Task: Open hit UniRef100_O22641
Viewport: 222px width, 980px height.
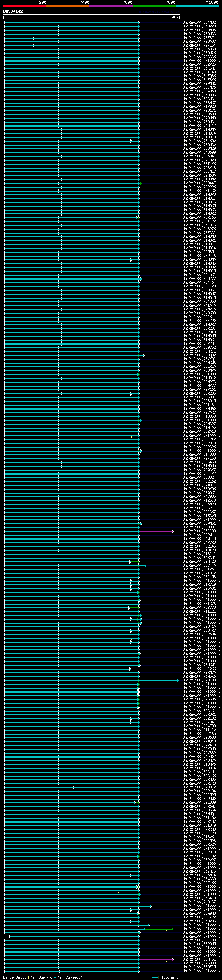Action: 199,317
